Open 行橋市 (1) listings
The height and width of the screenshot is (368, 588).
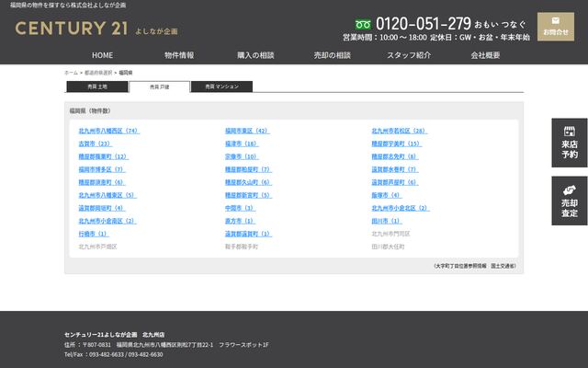[x=94, y=234]
